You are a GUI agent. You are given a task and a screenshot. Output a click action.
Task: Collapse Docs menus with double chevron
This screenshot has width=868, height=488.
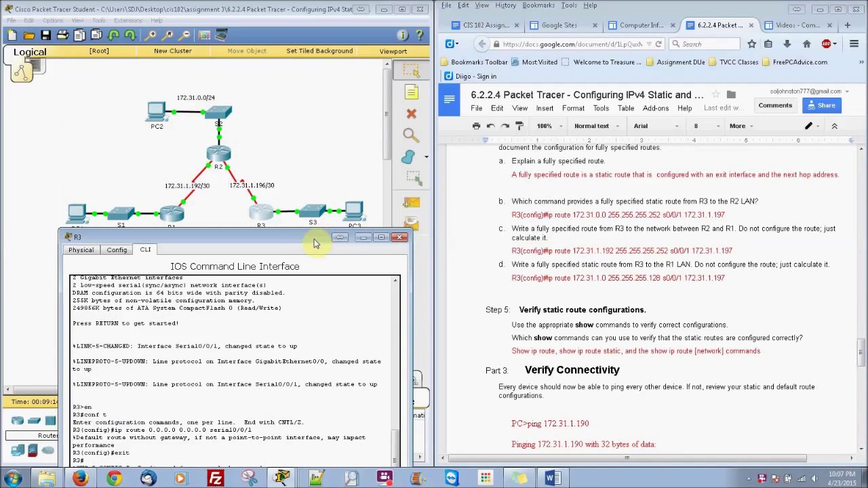click(x=835, y=126)
